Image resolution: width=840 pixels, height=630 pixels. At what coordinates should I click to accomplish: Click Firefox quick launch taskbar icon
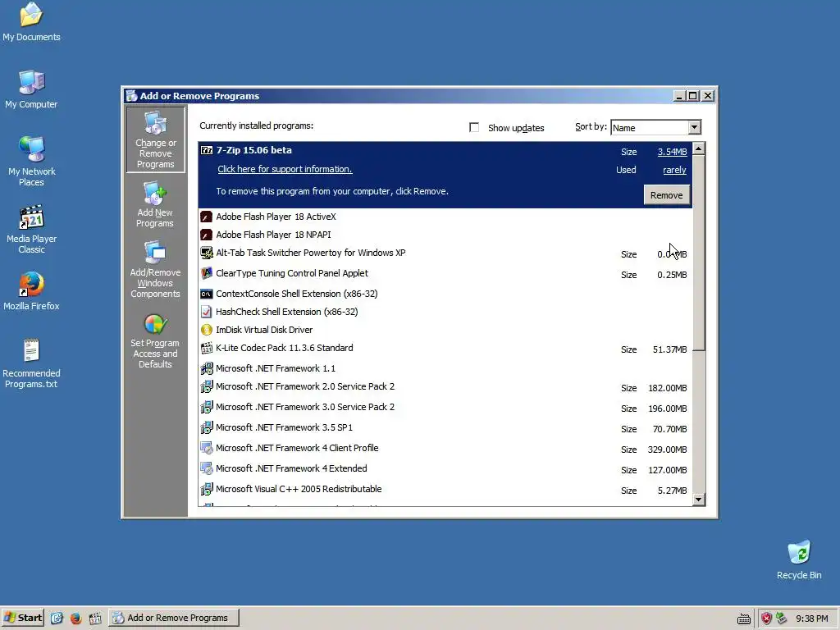pos(75,619)
